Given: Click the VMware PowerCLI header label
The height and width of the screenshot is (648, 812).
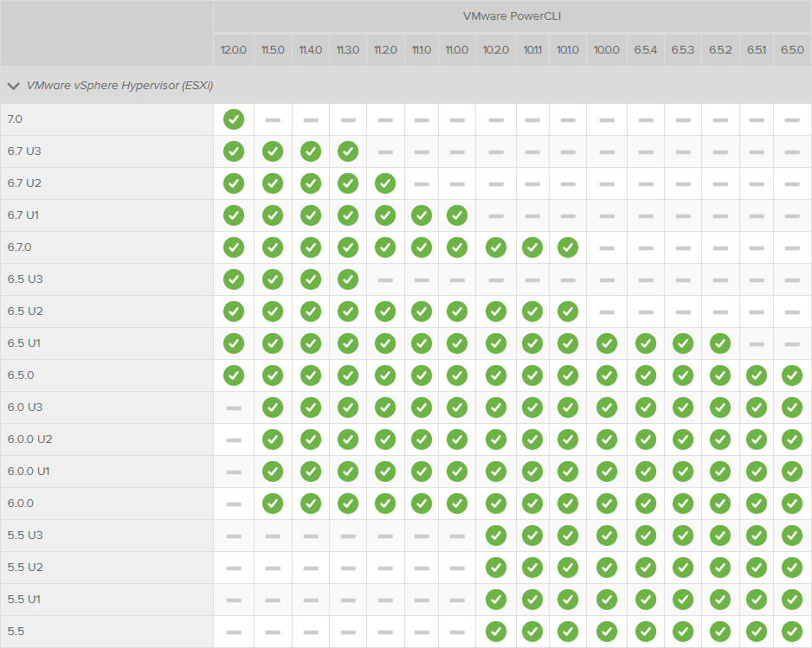Looking at the screenshot, I should [511, 16].
